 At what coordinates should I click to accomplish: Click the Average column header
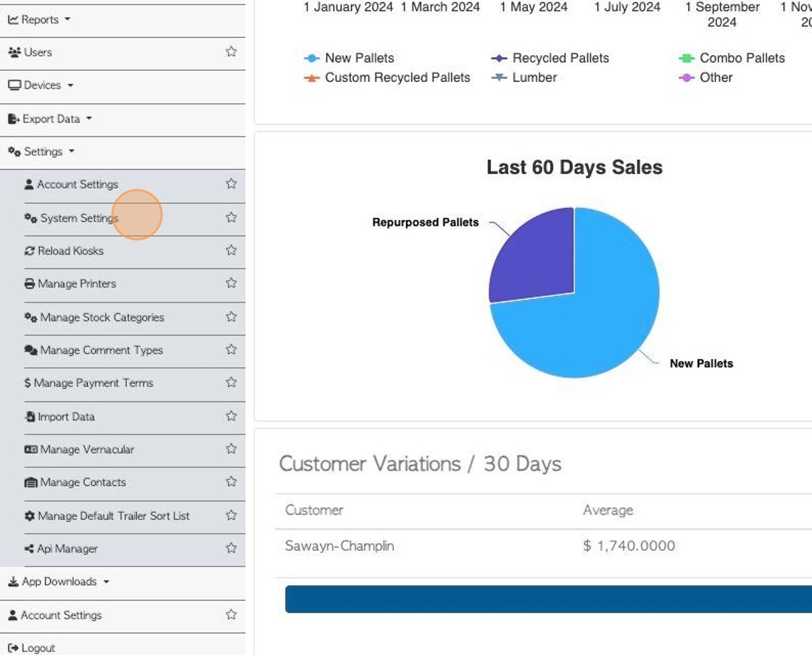coord(608,511)
